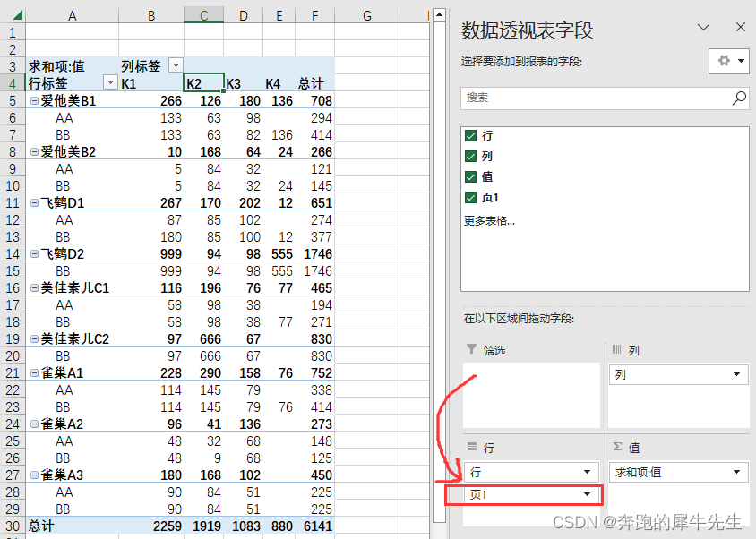Select row 30 header
Image resolution: width=756 pixels, height=539 pixels.
click(x=13, y=526)
